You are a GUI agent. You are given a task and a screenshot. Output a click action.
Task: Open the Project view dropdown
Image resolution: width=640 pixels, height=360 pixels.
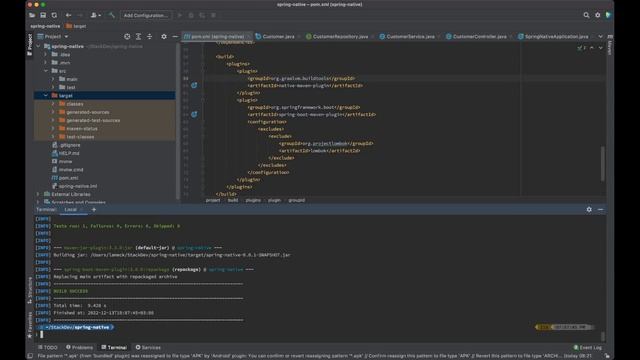point(53,36)
